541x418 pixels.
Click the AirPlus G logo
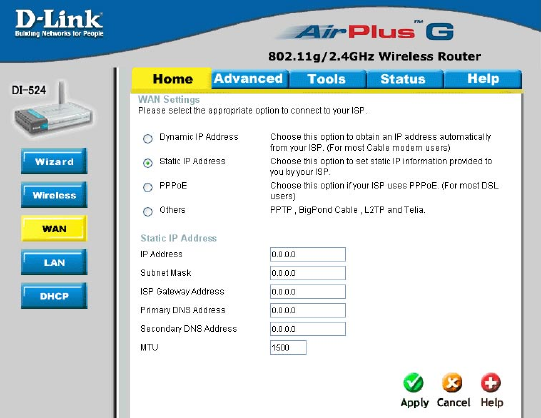click(x=366, y=32)
